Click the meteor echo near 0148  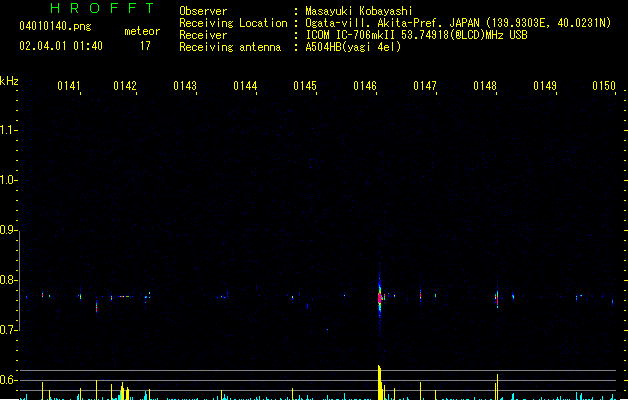click(497, 298)
